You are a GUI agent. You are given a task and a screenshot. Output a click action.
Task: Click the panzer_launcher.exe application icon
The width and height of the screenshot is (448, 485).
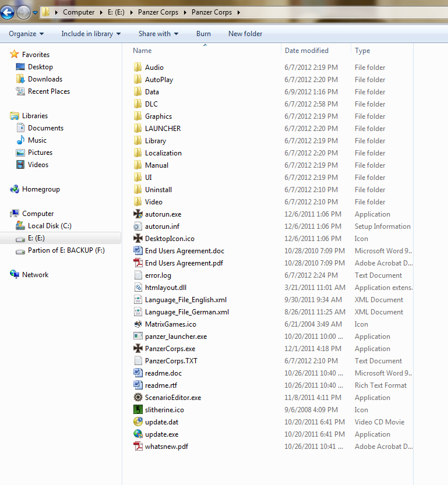pos(138,336)
